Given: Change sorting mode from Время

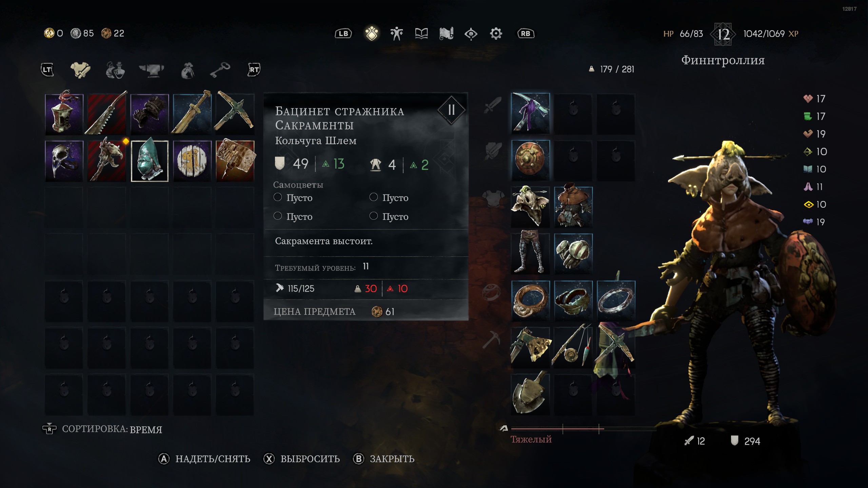Looking at the screenshot, I should tap(102, 429).
